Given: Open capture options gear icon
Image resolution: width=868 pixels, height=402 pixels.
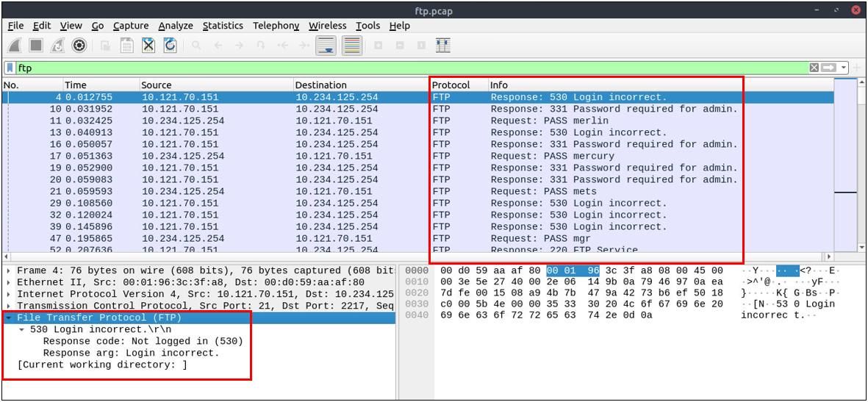Looking at the screenshot, I should pyautogui.click(x=79, y=46).
